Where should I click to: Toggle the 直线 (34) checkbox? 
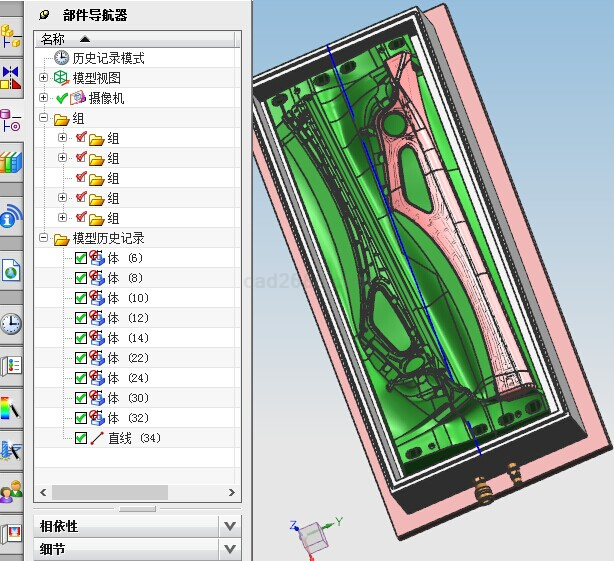coord(81,438)
